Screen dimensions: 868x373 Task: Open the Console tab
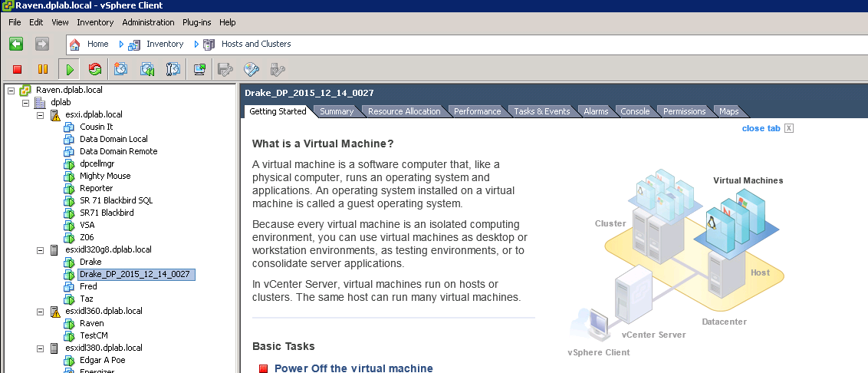click(x=635, y=111)
